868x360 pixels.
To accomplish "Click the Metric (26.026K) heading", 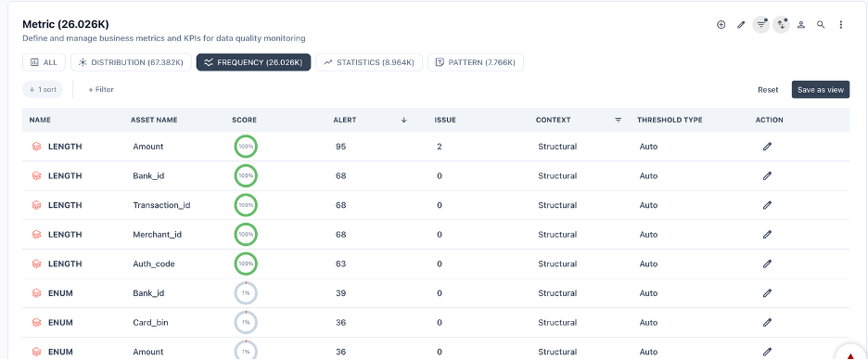I will [x=65, y=24].
